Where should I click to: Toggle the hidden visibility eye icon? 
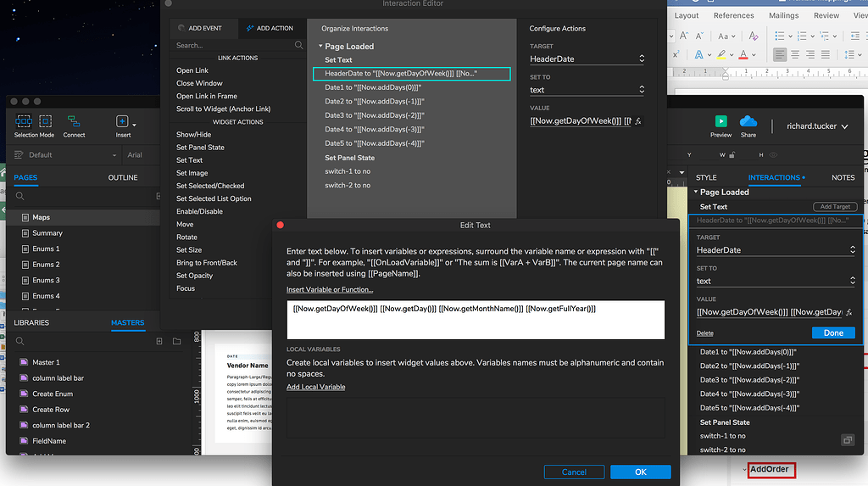772,155
